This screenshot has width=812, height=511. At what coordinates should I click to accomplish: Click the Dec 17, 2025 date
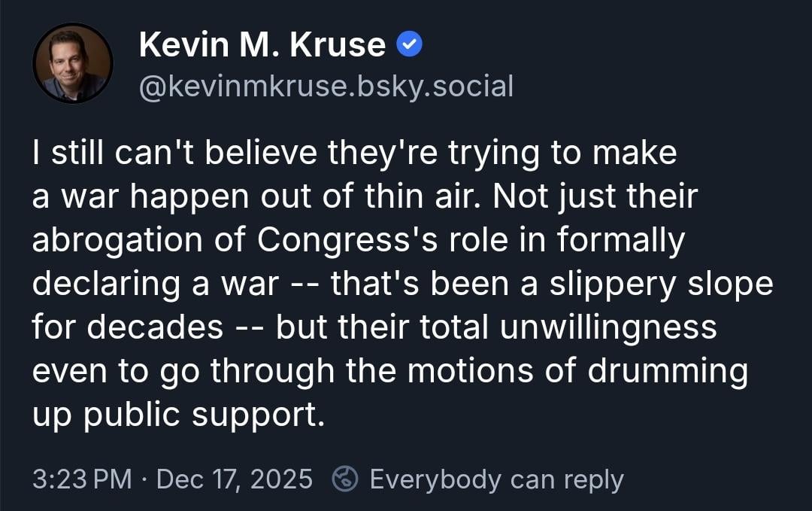point(234,479)
